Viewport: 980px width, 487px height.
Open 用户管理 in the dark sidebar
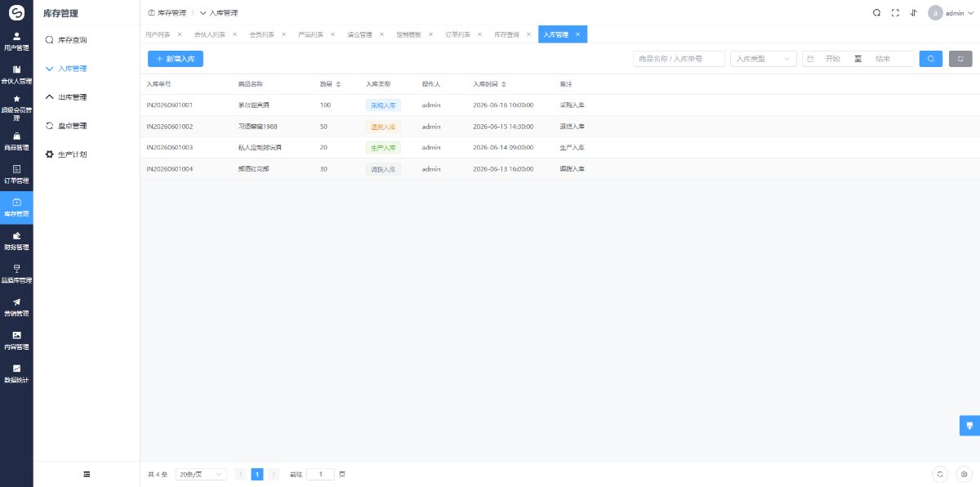click(x=16, y=41)
